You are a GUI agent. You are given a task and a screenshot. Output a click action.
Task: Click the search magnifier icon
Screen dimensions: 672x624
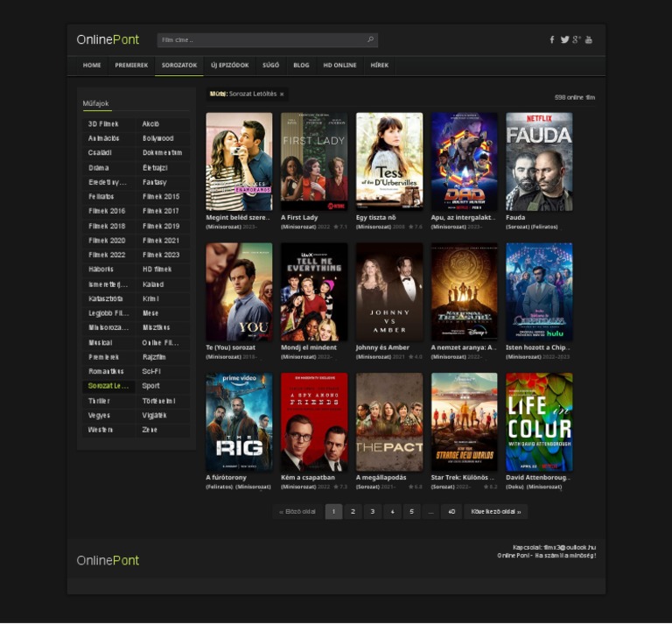[x=371, y=39]
